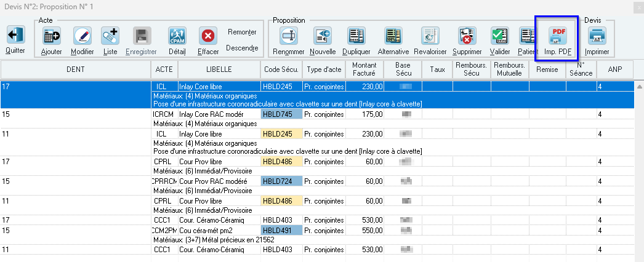Select the Cour Prov RAC modéré label
644x262 pixels.
coord(213,181)
